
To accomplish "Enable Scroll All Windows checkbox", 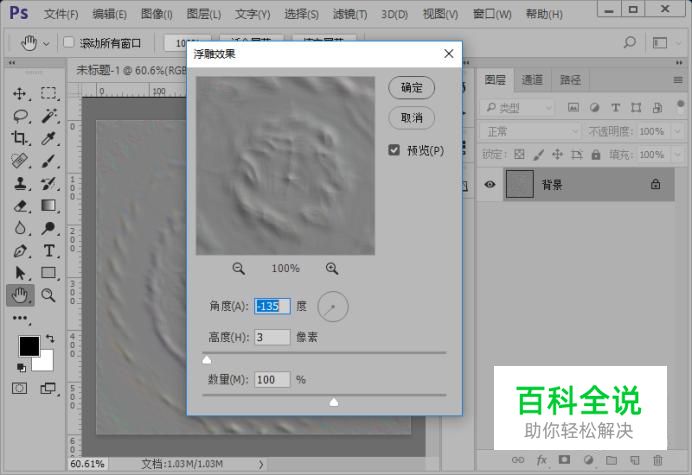I will 68,42.
